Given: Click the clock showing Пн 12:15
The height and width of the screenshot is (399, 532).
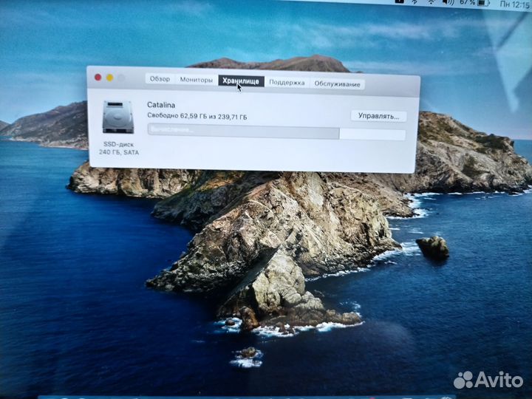Looking at the screenshot, I should tap(514, 4).
